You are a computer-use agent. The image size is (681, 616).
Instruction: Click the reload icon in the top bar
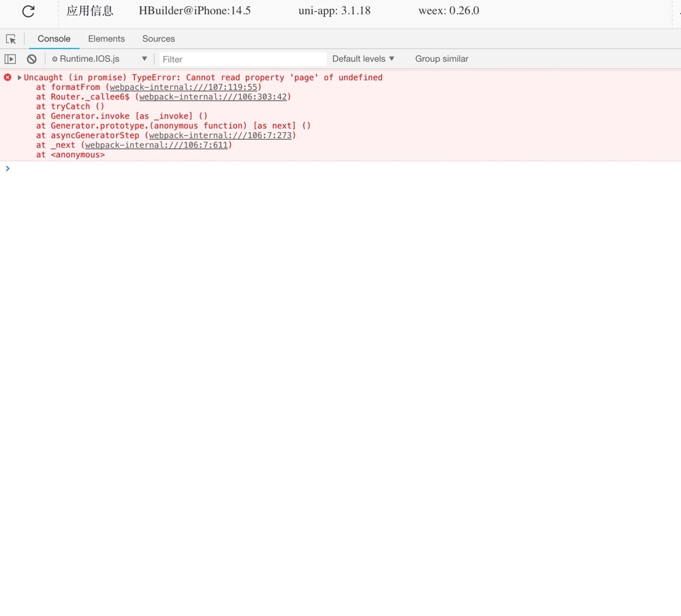pos(28,12)
